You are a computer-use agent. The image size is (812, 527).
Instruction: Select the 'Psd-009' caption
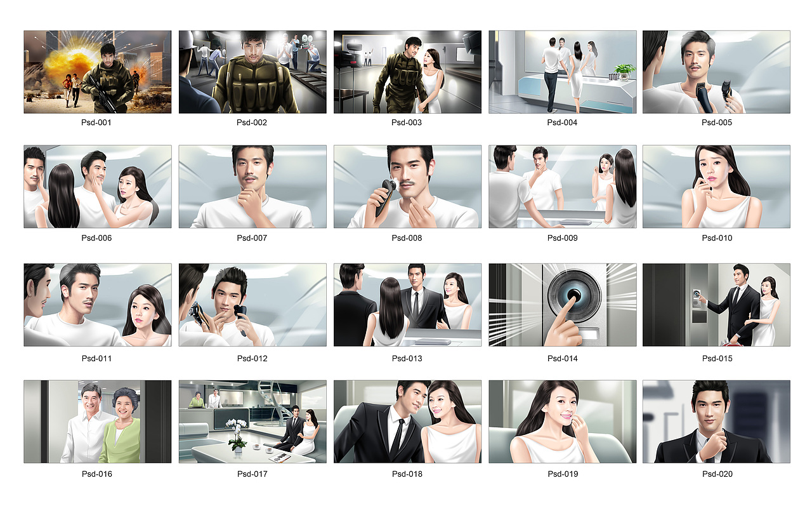coord(563,238)
